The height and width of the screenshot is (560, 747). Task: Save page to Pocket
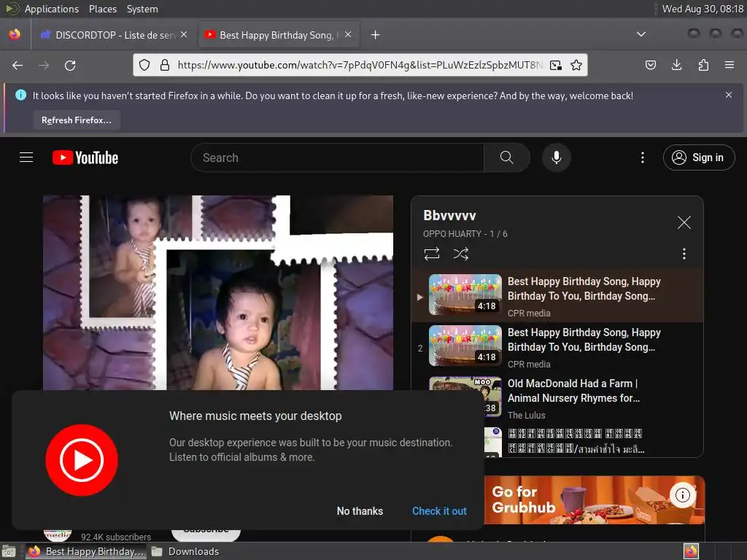click(650, 65)
